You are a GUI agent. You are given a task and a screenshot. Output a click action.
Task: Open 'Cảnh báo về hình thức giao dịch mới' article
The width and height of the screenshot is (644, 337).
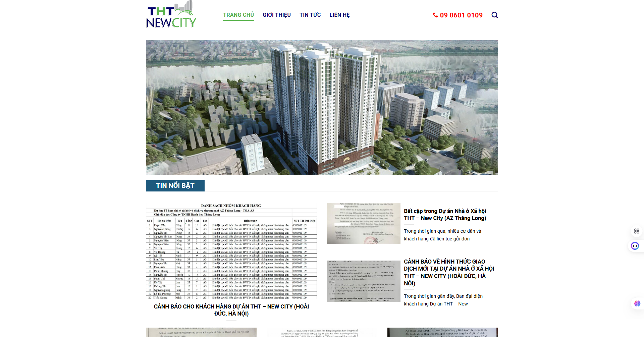(x=448, y=272)
